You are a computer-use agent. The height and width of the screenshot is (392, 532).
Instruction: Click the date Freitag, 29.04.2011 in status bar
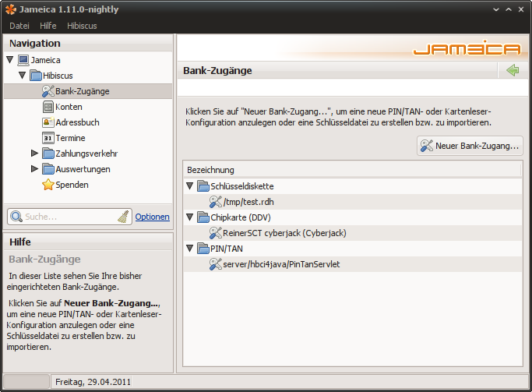93,382
